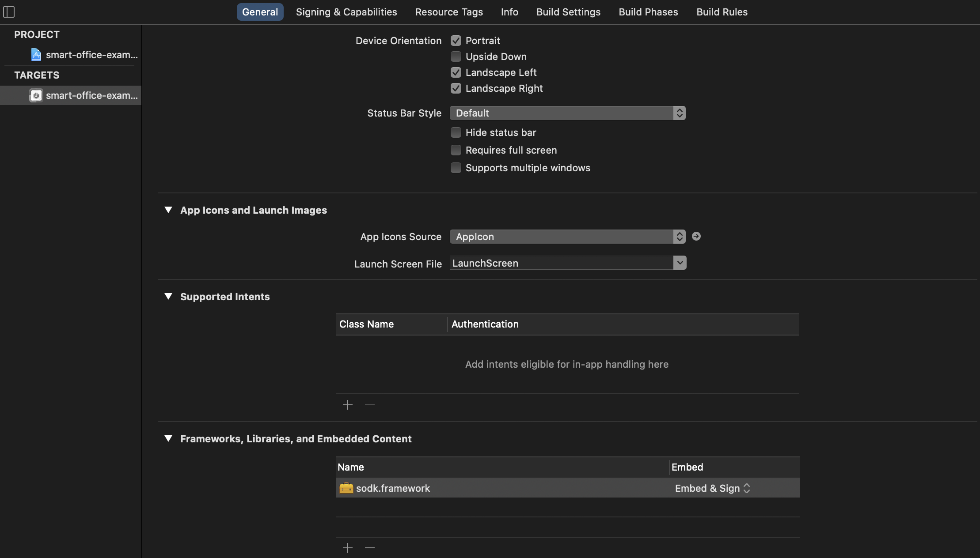Click the Authentication column header
Image resolution: width=980 pixels, height=558 pixels.
click(485, 324)
